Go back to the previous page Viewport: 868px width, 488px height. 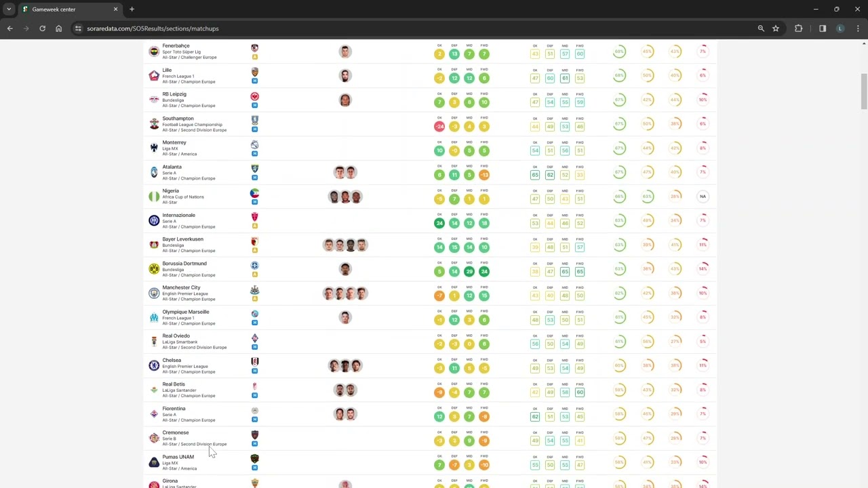(x=9, y=28)
